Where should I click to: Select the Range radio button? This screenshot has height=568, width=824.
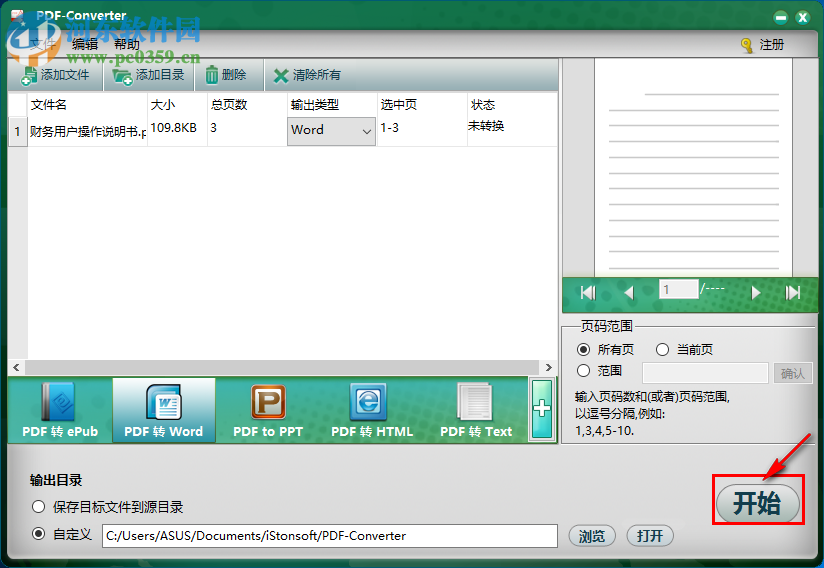click(583, 371)
